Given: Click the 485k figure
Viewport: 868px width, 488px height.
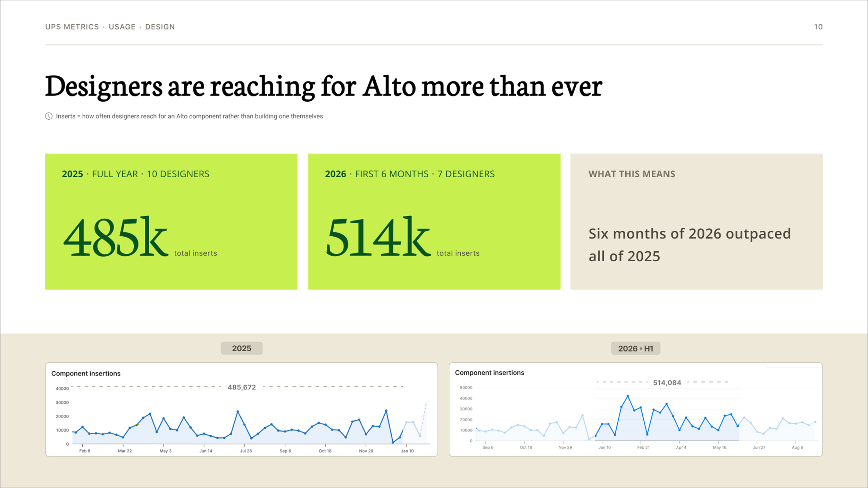Looking at the screenshot, I should [x=116, y=237].
